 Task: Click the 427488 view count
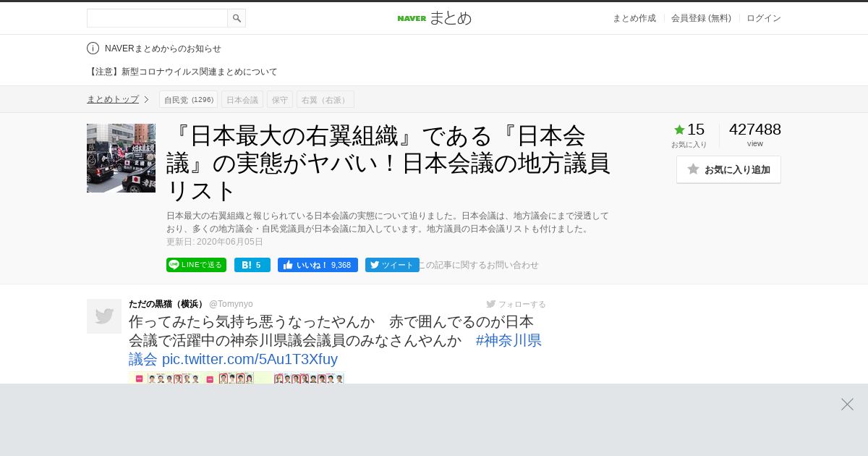pos(755,130)
